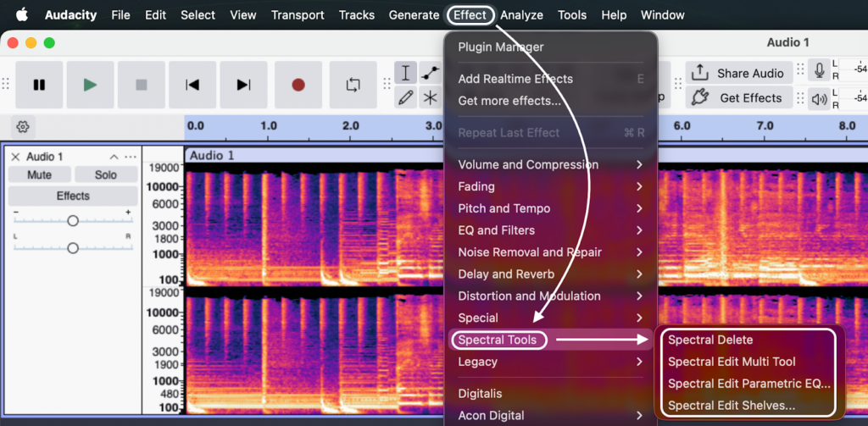Screen dimensions: 868x426
Task: Expand the Noise Removal and Repair submenu
Action: [530, 252]
